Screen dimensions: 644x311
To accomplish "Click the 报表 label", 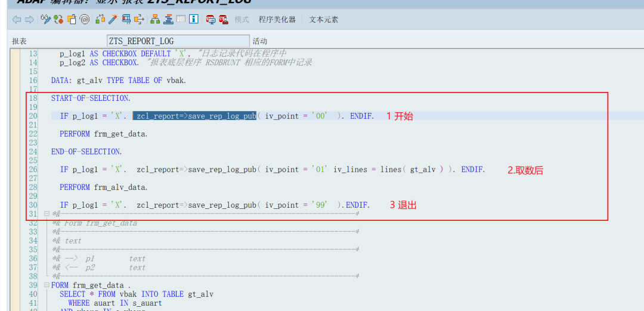I will tap(19, 41).
